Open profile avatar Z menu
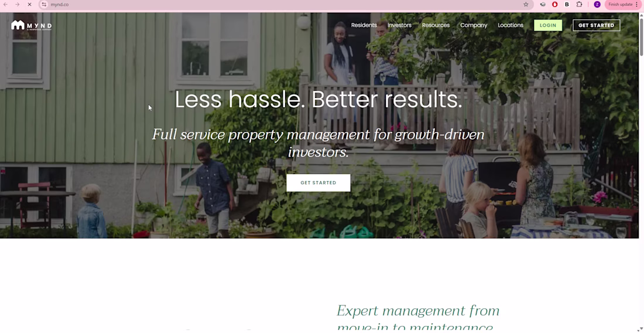 click(597, 5)
